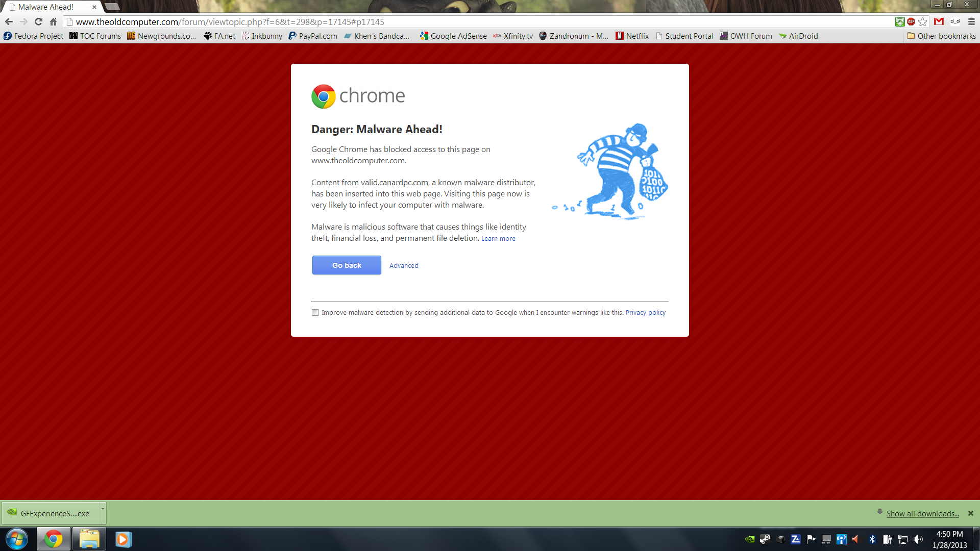This screenshot has width=980, height=551.
Task: Enable the improve malware detection checkbox
Action: point(315,313)
